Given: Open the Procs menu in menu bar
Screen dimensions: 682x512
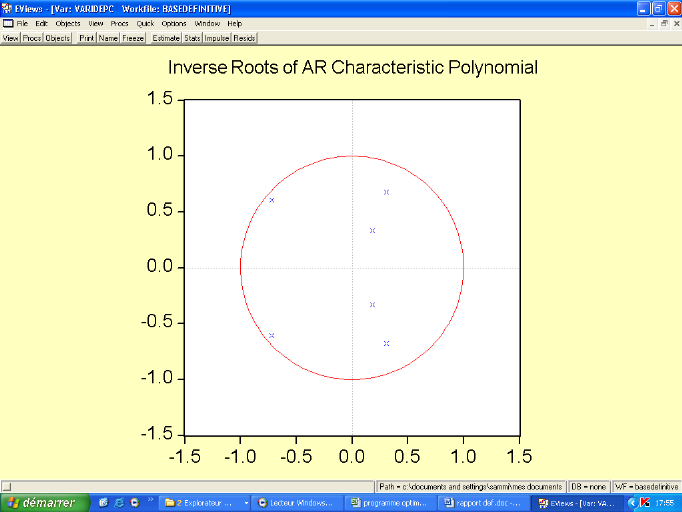Looking at the screenshot, I should [119, 23].
